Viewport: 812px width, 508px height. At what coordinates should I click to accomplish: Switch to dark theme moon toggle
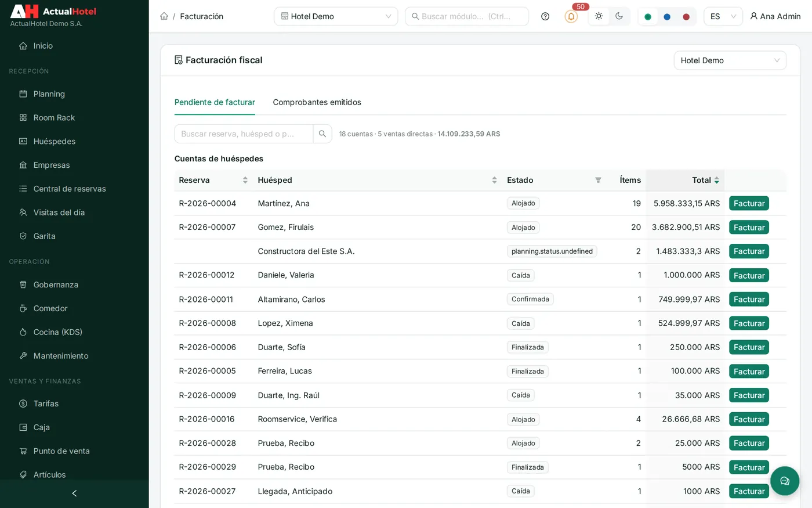pyautogui.click(x=619, y=16)
